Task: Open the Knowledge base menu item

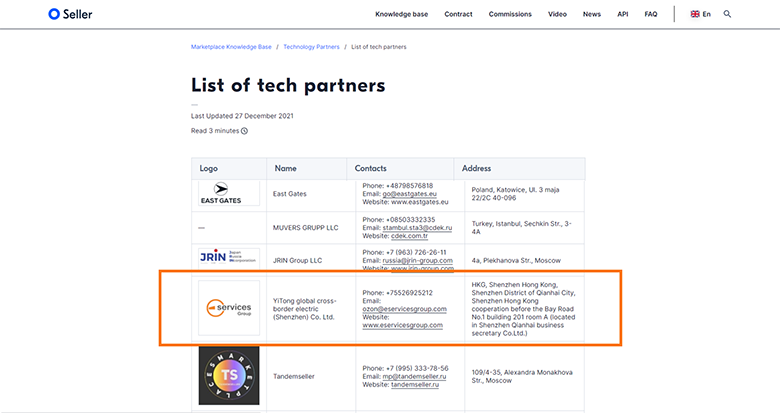Action: (x=401, y=14)
